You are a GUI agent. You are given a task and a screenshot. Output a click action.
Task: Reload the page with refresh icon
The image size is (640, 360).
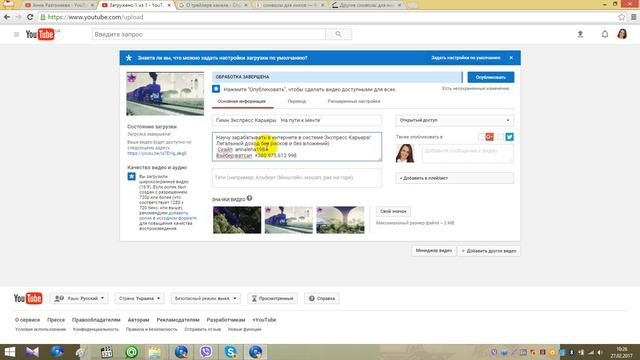30,17
